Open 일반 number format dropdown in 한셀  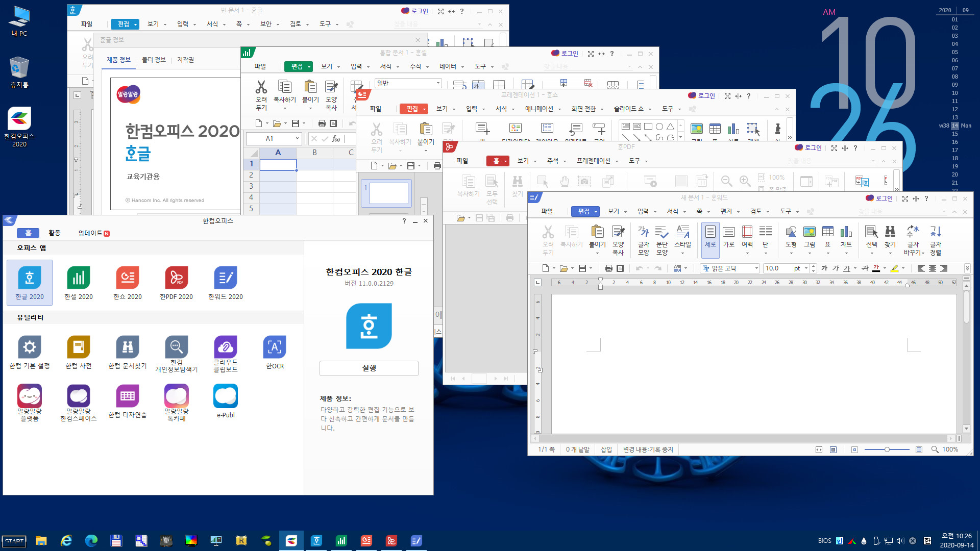[438, 83]
